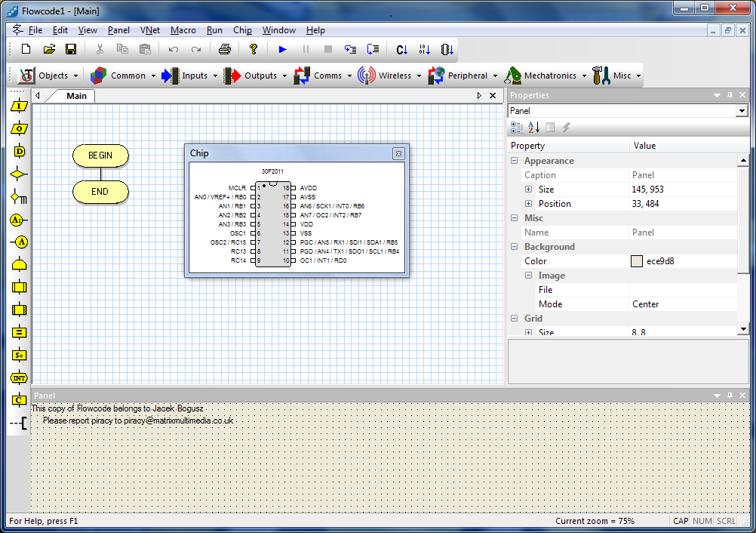The width and height of the screenshot is (756, 533).
Task: Save the flowchart with the floppy disk icon
Action: point(71,49)
